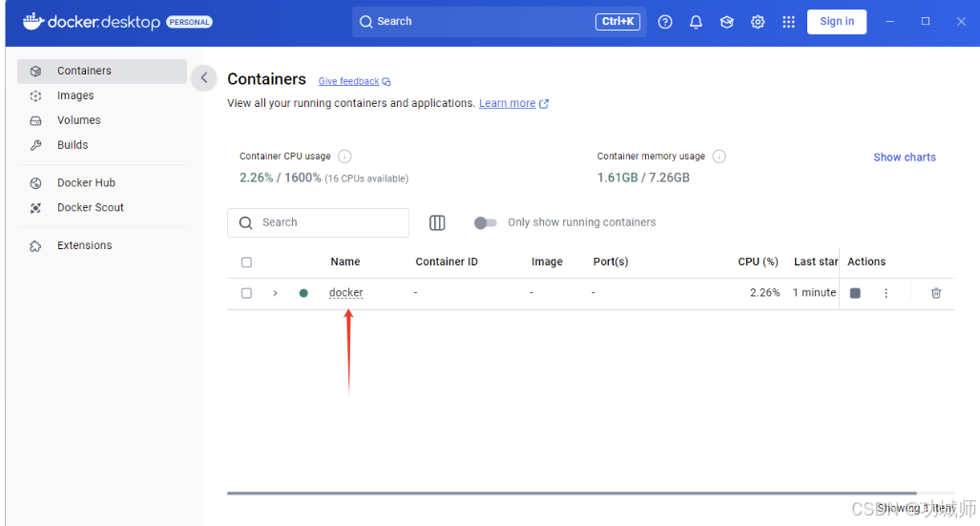
Task: Open the docker container name link
Action: click(x=345, y=293)
